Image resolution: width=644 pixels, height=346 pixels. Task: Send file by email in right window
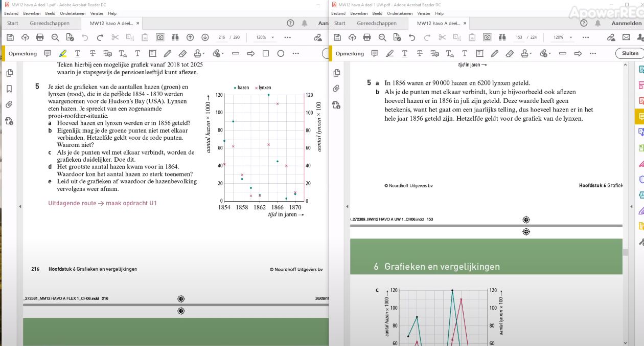[x=626, y=37]
